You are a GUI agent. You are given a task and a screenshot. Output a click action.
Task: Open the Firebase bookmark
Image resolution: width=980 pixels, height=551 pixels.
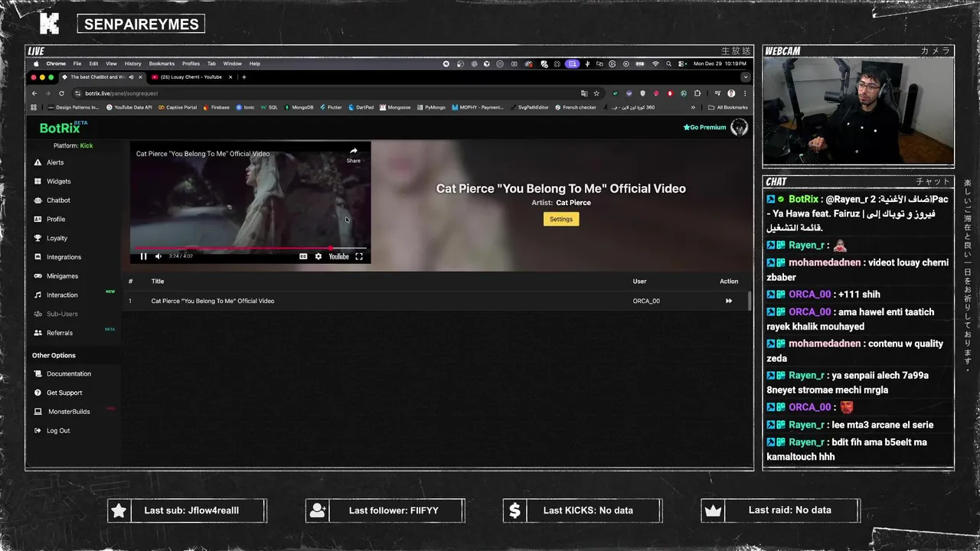(x=217, y=107)
